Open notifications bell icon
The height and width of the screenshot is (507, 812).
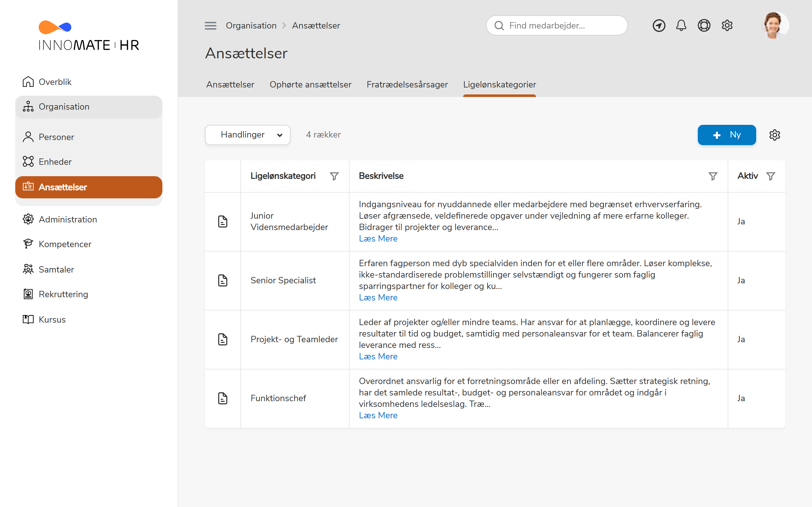click(681, 25)
